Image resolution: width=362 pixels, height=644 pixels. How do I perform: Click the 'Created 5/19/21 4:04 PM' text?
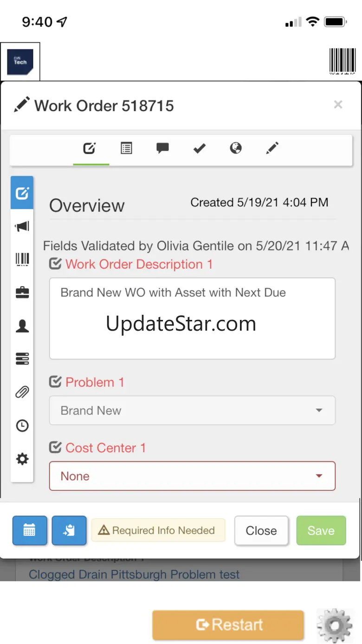(259, 202)
